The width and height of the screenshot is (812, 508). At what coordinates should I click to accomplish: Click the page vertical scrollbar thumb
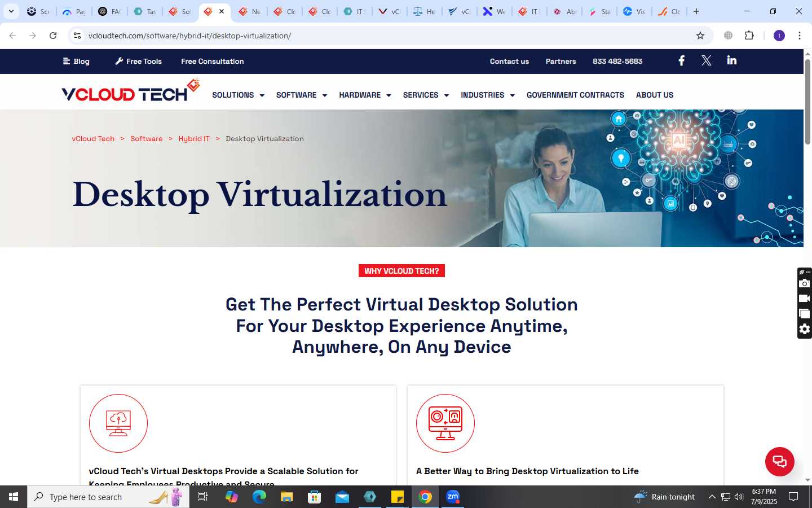[807, 102]
